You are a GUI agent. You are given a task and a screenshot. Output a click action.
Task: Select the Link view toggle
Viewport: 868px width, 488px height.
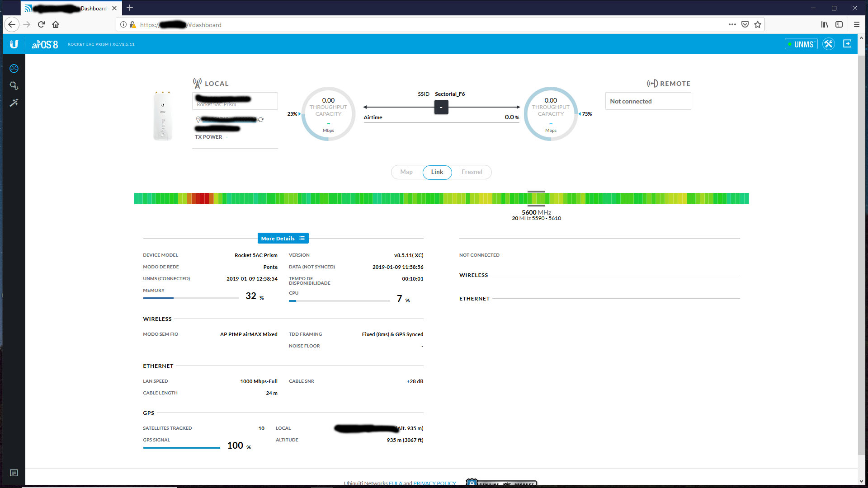(x=437, y=172)
